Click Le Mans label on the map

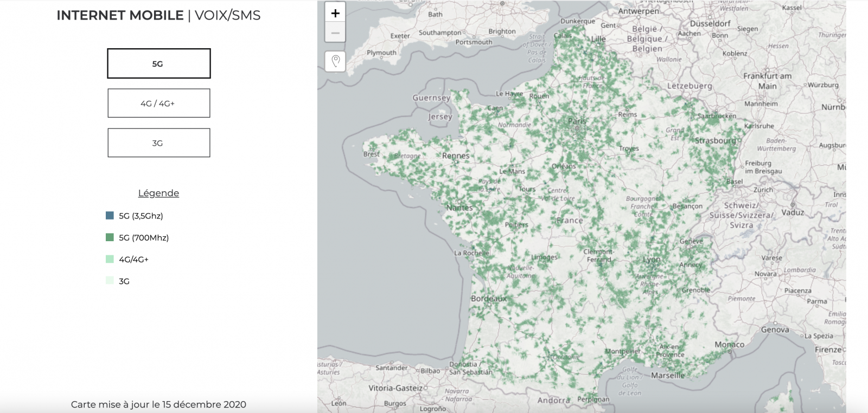coord(512,171)
